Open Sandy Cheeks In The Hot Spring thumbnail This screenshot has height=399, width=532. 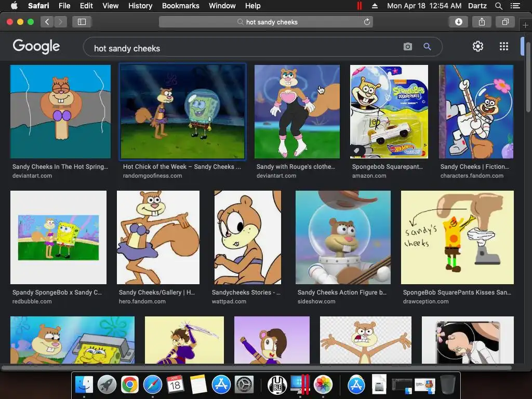pos(60,112)
